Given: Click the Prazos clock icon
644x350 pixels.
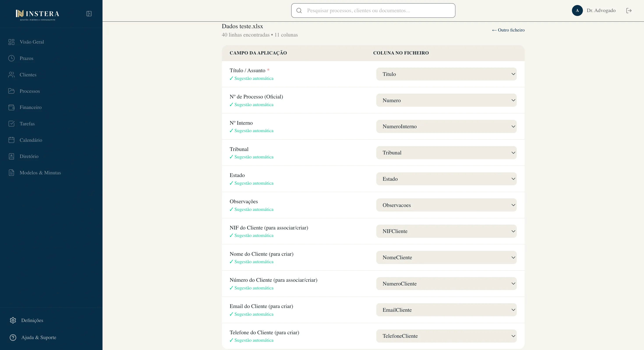Looking at the screenshot, I should 11,58.
